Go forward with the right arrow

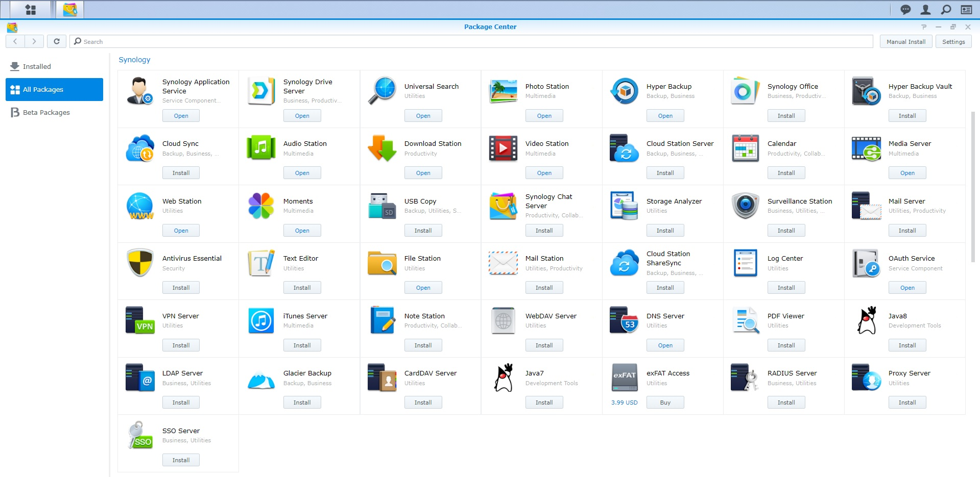click(x=34, y=41)
